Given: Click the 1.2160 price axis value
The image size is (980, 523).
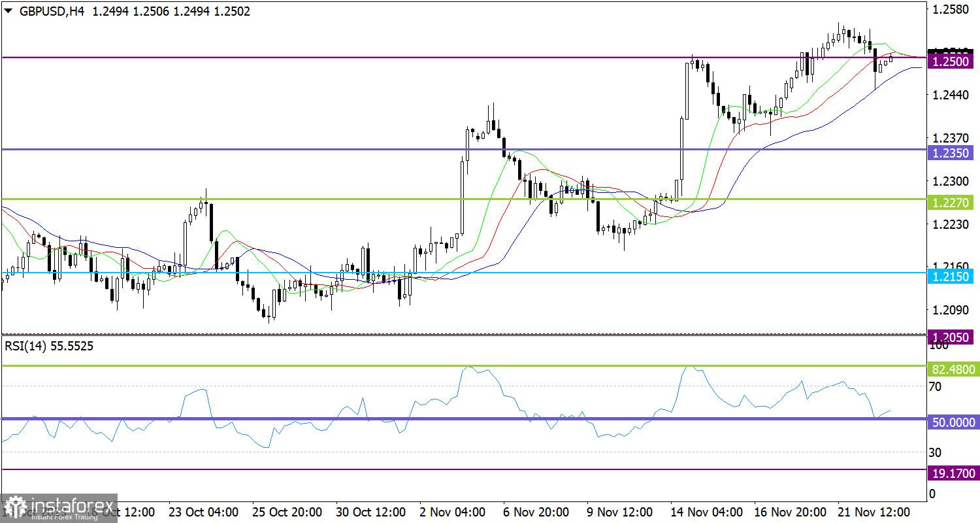Looking at the screenshot, I should coord(950,266).
